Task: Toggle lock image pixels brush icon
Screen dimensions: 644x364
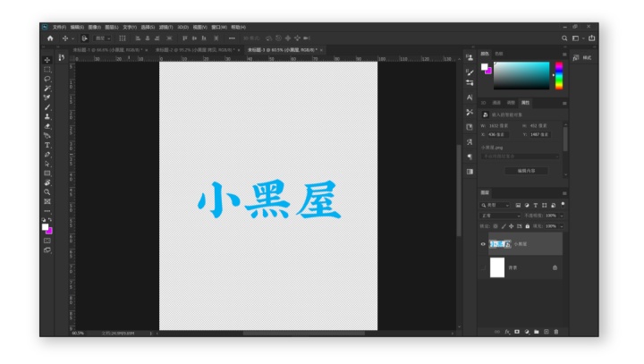Action: [504, 226]
